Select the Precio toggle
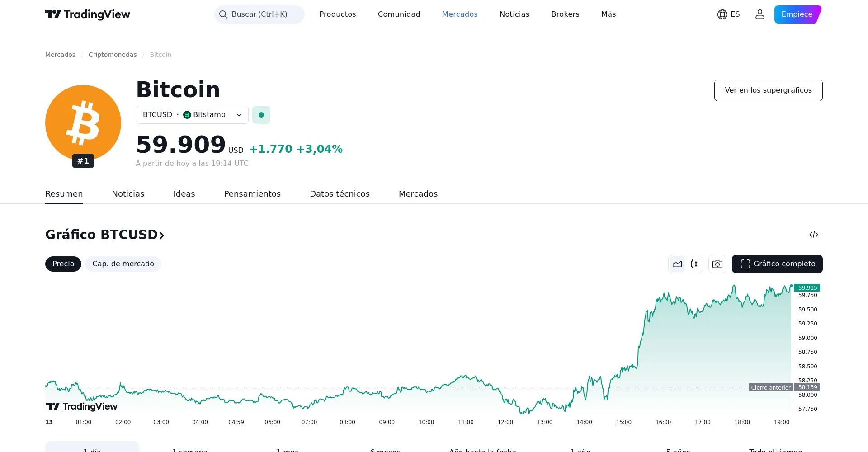Image resolution: width=868 pixels, height=452 pixels. (x=63, y=264)
